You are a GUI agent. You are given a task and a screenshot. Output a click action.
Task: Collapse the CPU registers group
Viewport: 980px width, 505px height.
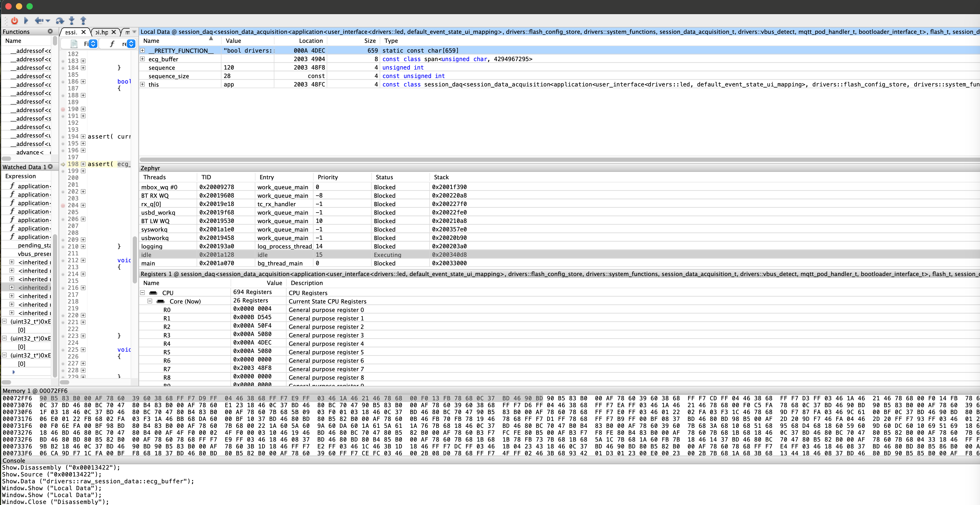(x=143, y=292)
